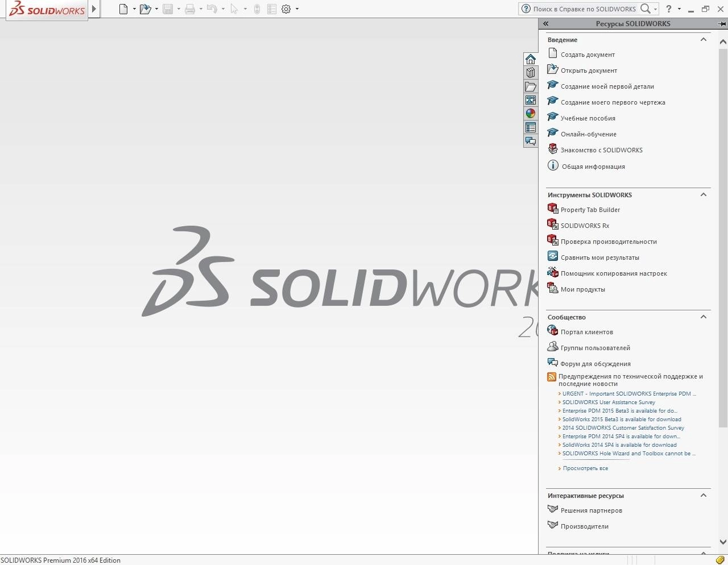728x565 pixels.
Task: Click Просмотреть все news link
Action: tap(585, 468)
